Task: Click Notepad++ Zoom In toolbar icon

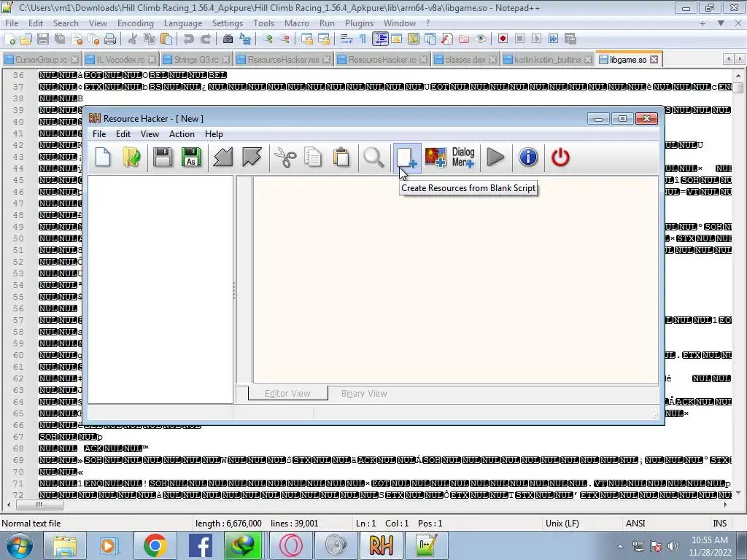Action: click(x=268, y=39)
